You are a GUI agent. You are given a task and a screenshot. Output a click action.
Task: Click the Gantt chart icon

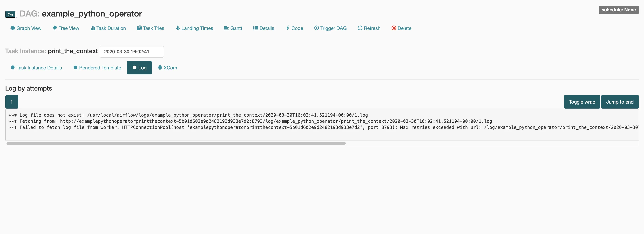(x=227, y=28)
